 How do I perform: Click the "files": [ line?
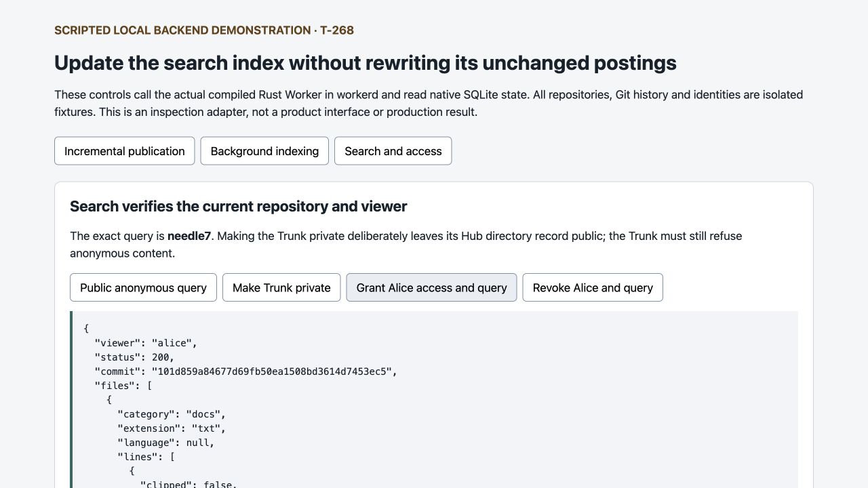pyautogui.click(x=123, y=386)
